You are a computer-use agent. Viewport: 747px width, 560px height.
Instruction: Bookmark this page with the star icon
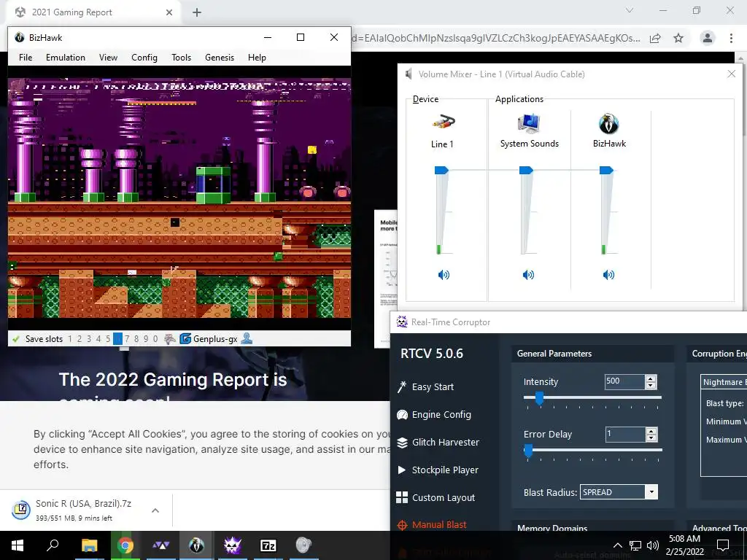tap(678, 38)
